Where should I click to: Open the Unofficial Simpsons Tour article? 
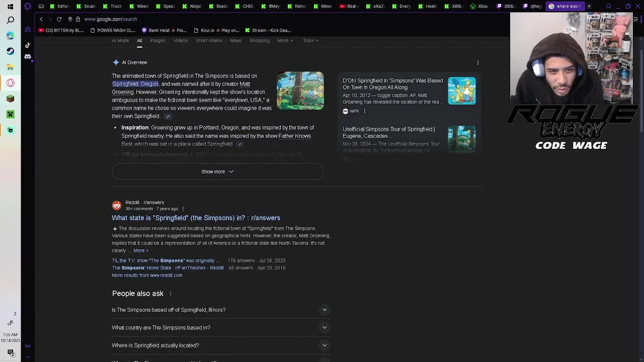point(389,133)
